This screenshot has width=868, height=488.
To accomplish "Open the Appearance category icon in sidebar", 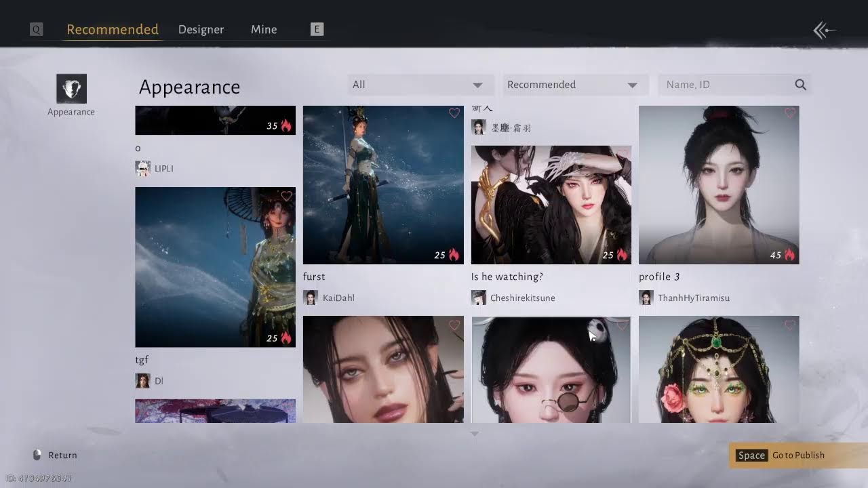I will coord(71,89).
